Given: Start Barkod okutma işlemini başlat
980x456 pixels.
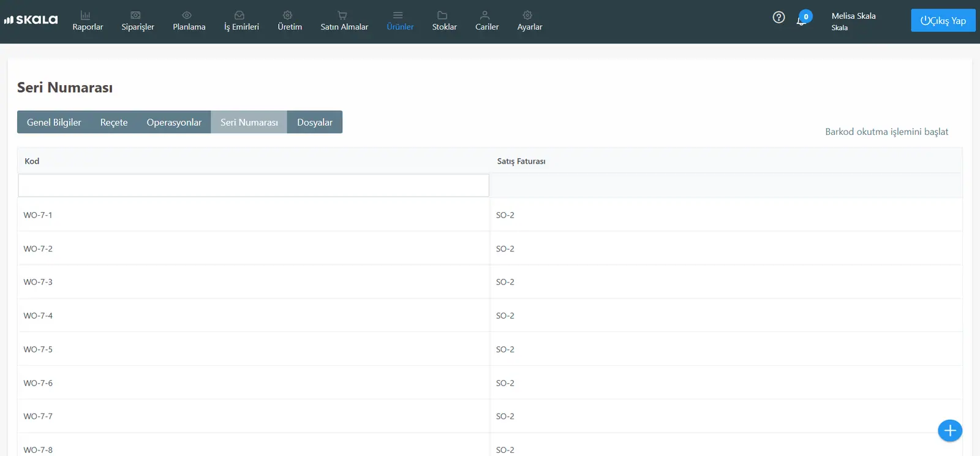Looking at the screenshot, I should point(886,132).
